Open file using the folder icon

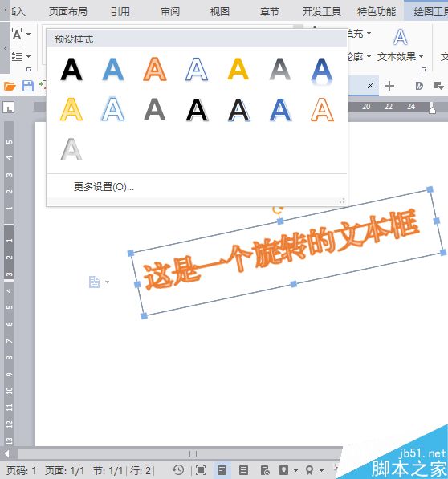pyautogui.click(x=10, y=86)
